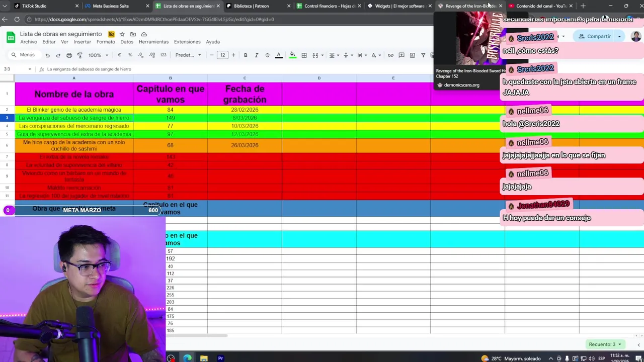644x362 pixels.
Task: Search the menus via Menús box
Action: 24,55
